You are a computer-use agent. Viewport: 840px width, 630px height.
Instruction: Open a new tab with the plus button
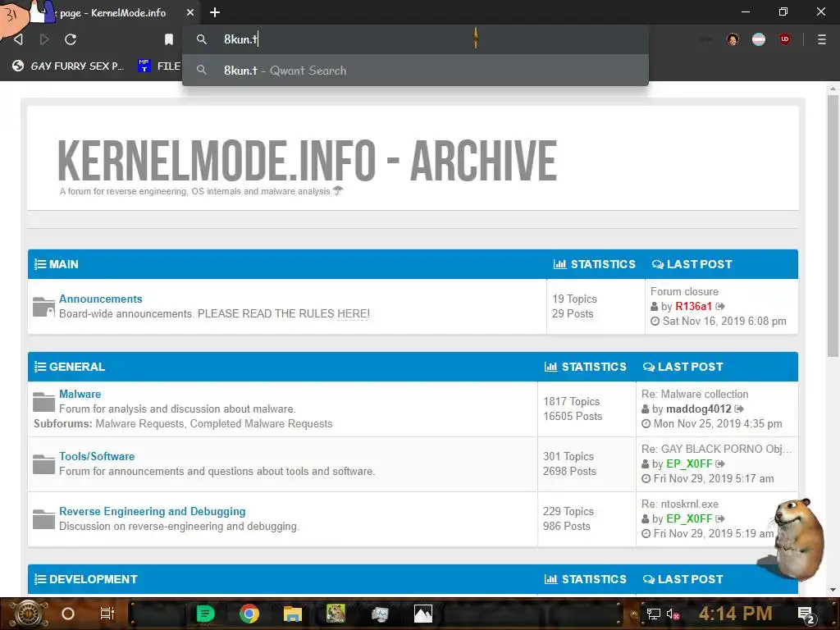point(215,12)
